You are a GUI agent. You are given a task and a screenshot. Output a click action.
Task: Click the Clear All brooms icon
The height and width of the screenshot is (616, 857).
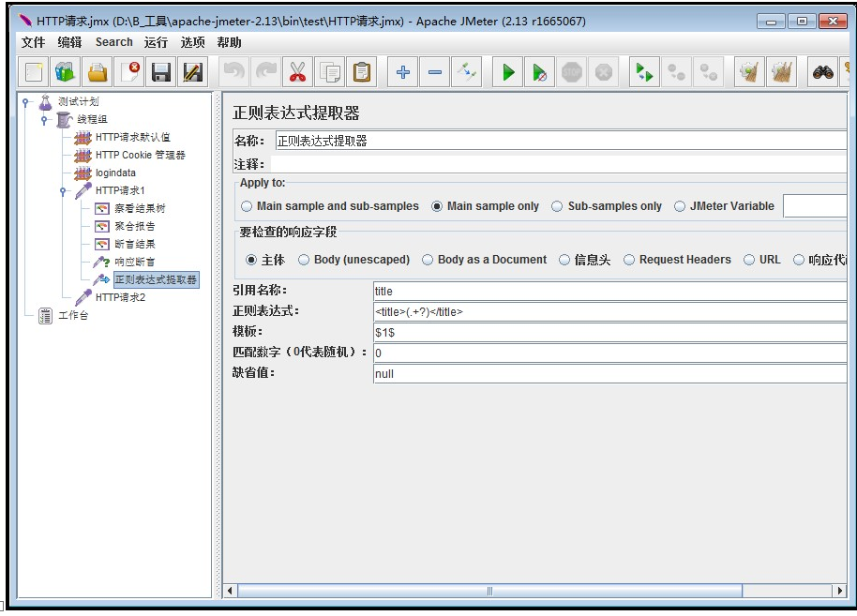pyautogui.click(x=782, y=72)
